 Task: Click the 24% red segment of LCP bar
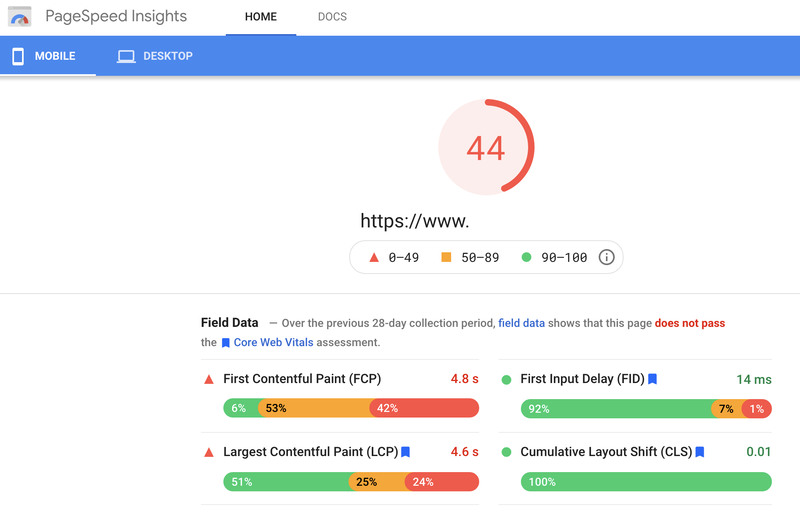click(442, 482)
